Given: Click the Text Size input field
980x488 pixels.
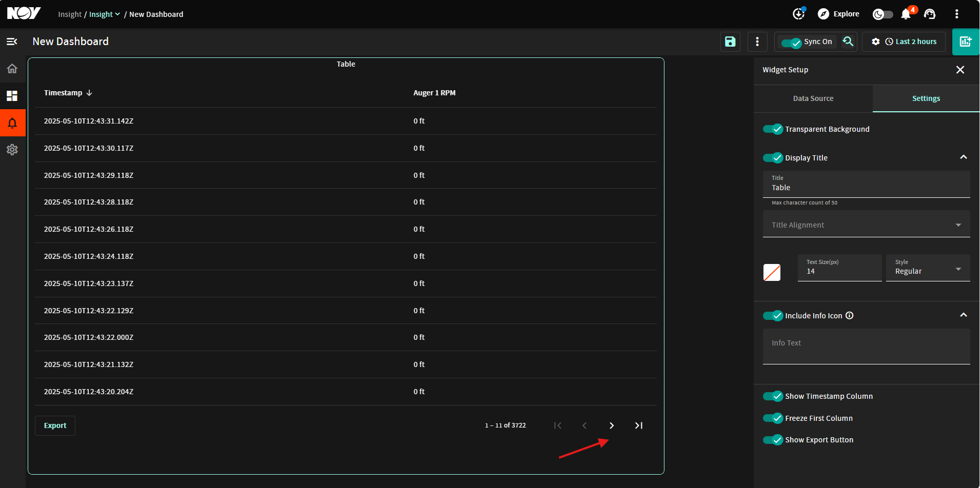Looking at the screenshot, I should [839, 268].
